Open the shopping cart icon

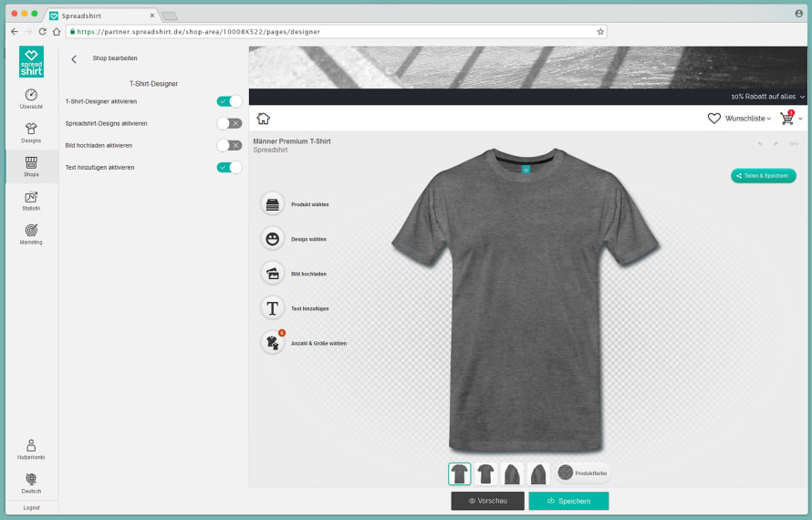[787, 118]
